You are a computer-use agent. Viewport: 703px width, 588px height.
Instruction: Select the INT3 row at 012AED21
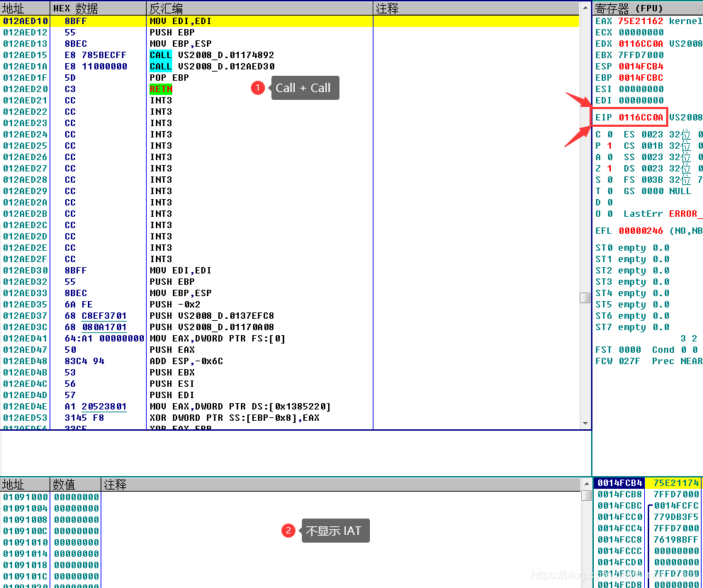[290, 101]
